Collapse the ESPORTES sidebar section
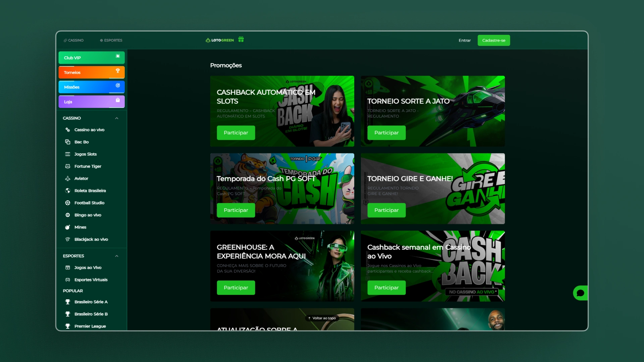644x362 pixels. [117, 256]
